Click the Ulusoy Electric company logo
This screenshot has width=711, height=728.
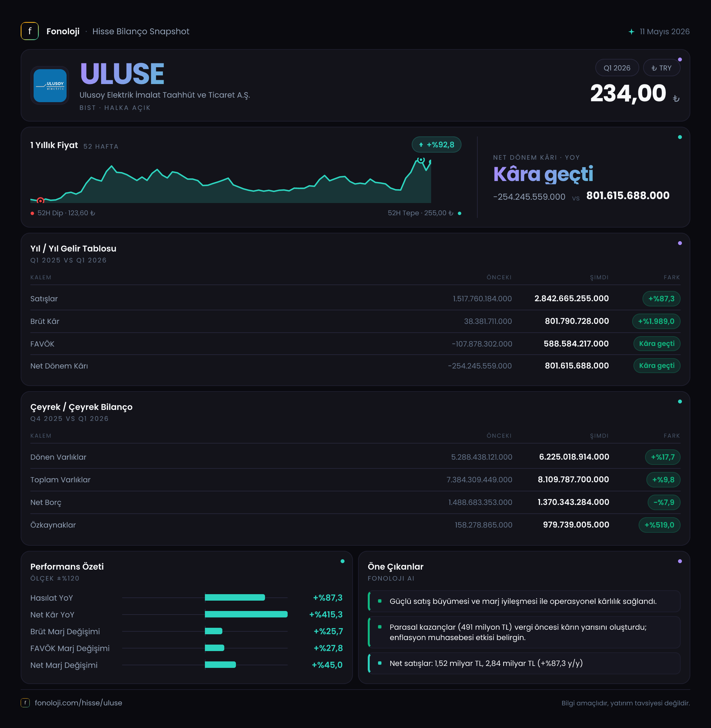point(50,85)
